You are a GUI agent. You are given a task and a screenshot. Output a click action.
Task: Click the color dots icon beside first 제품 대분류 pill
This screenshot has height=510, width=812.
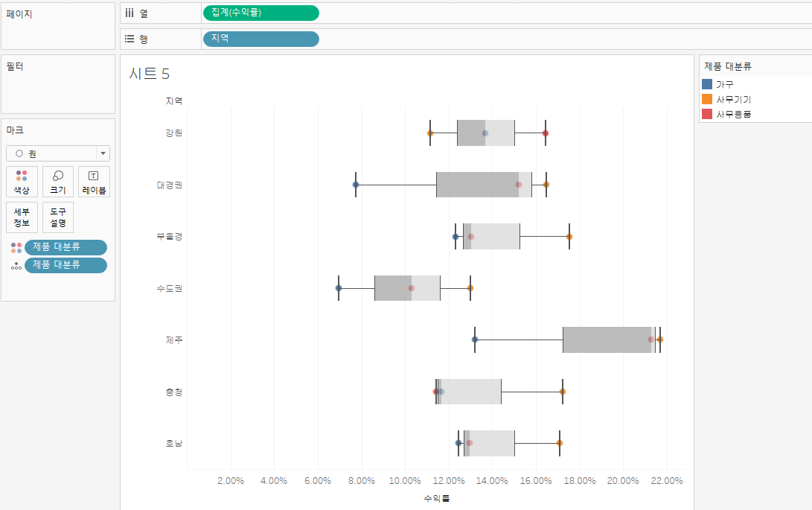[15, 247]
